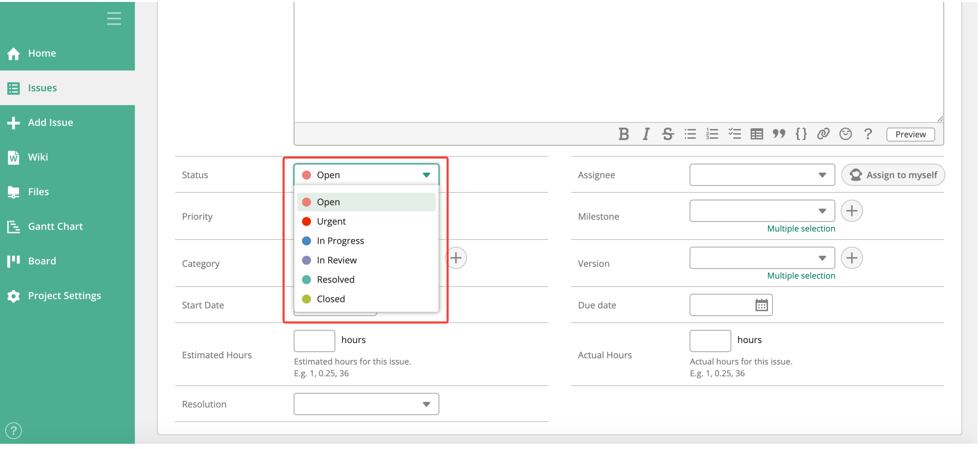Viewport: 980px width, 449px height.
Task: Click Multiple selection under Milestone
Action: click(x=801, y=229)
